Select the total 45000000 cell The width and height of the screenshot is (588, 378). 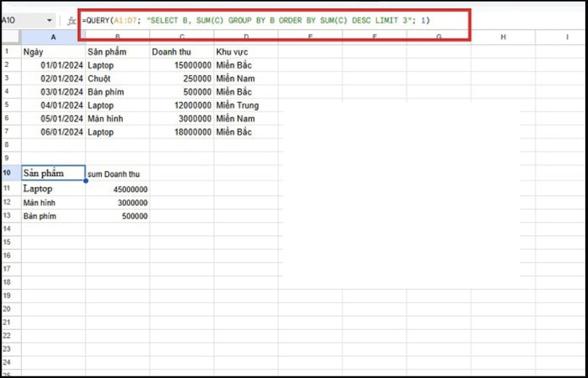click(x=118, y=189)
